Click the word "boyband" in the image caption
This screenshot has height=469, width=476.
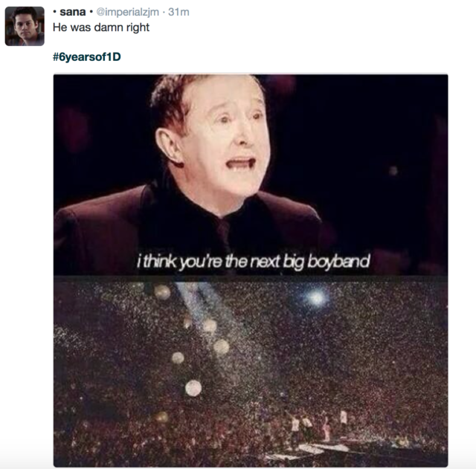(339, 262)
